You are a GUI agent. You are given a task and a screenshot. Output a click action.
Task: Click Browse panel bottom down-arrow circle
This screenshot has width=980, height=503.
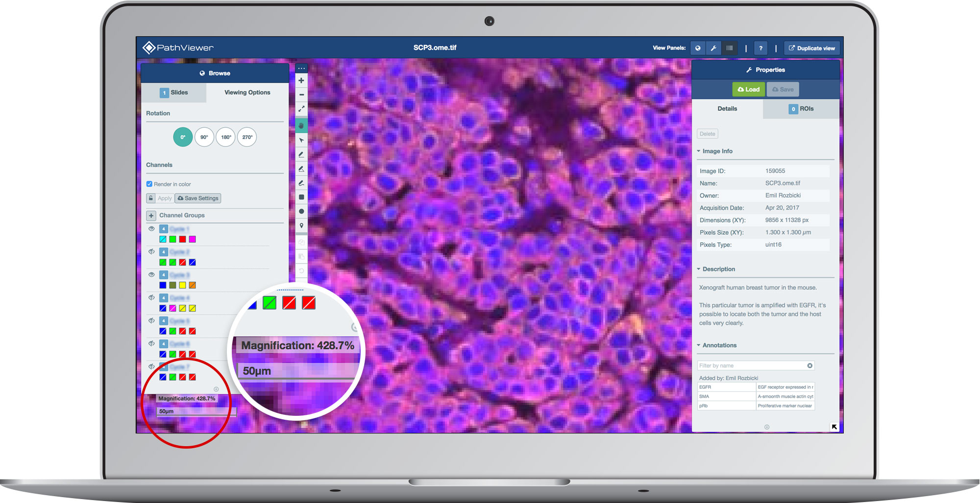point(216,389)
